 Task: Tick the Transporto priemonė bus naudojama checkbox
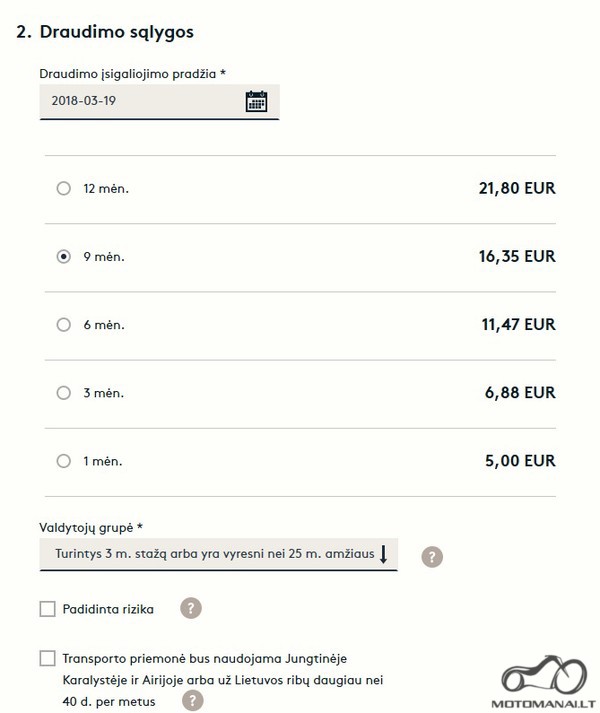47,658
